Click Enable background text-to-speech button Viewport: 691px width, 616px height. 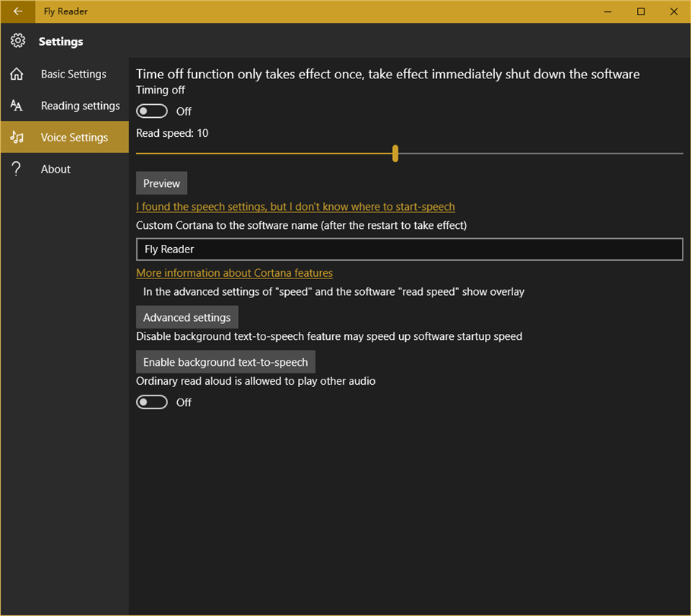pos(225,362)
